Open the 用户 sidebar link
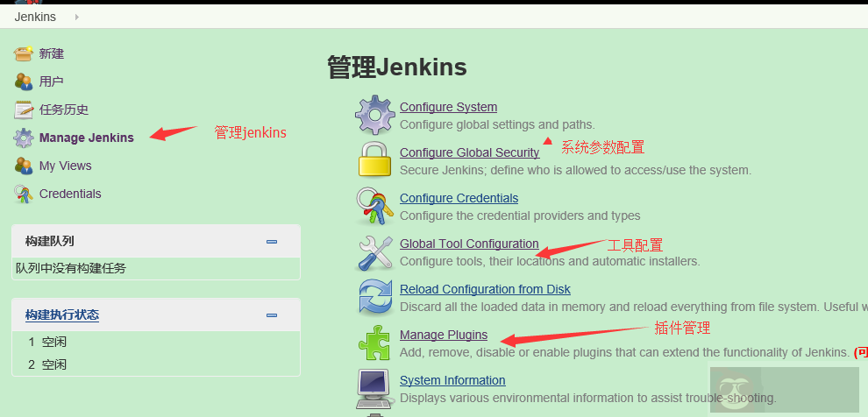This screenshot has width=868, height=417. click(x=52, y=81)
